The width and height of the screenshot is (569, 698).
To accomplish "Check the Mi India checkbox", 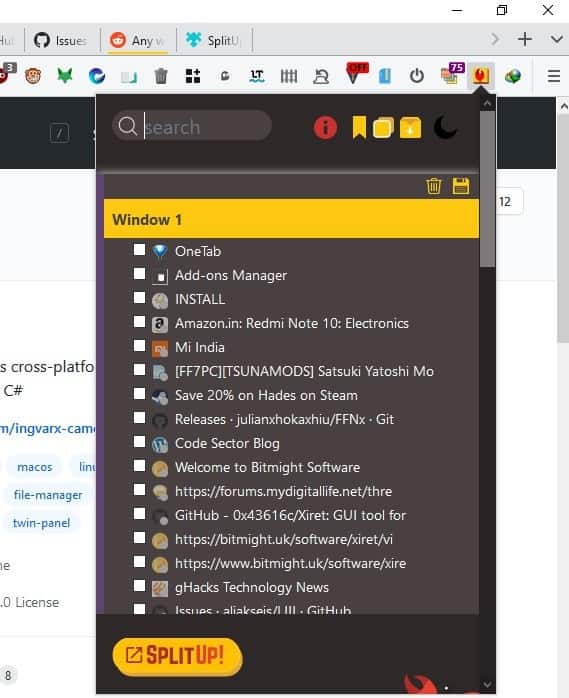I will [139, 345].
